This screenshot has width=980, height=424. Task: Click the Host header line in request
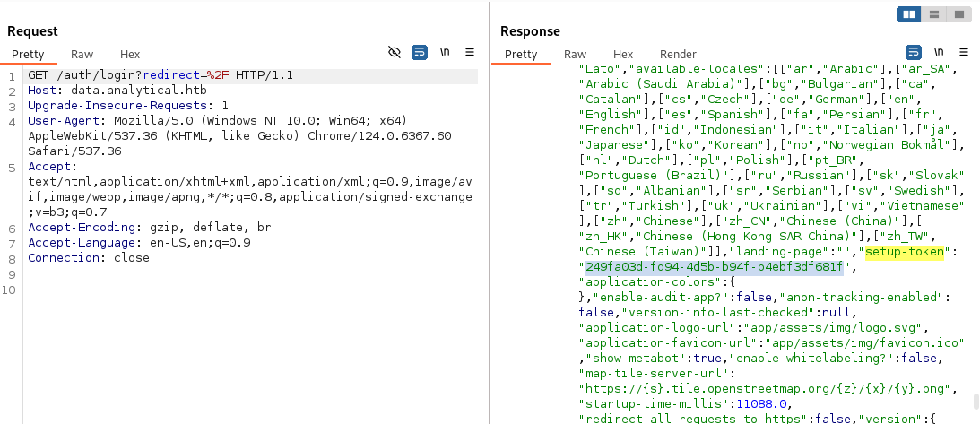pyautogui.click(x=109, y=91)
